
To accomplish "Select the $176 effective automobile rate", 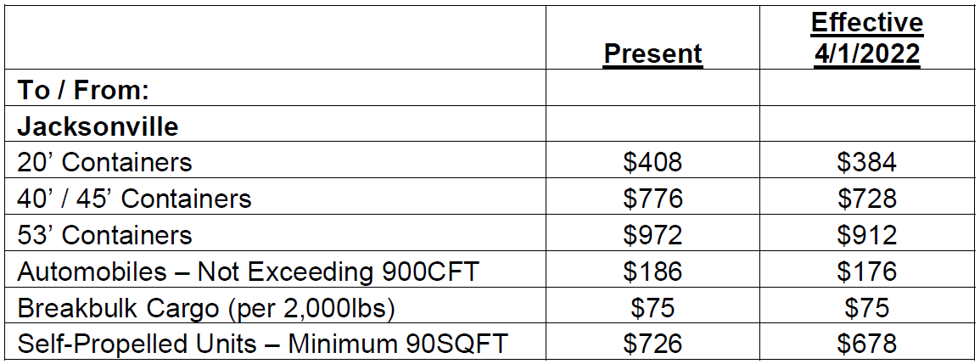I will 867,272.
